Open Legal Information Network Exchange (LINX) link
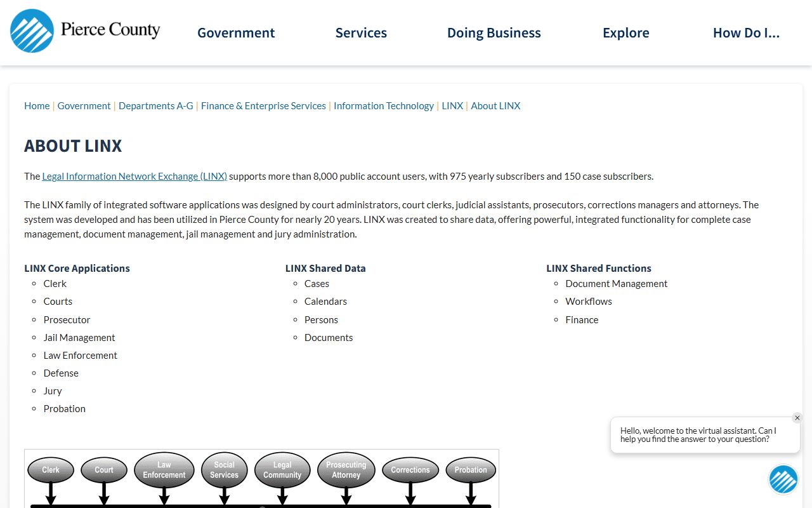The image size is (812, 508). tap(134, 177)
